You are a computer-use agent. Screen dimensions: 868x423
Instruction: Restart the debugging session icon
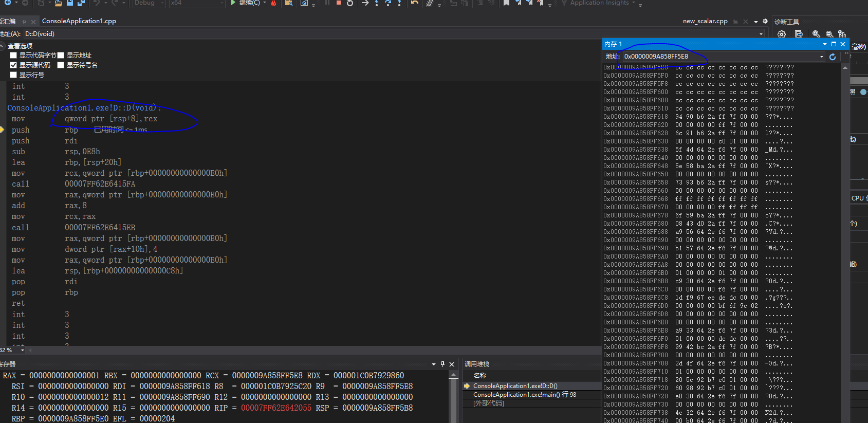click(x=350, y=3)
